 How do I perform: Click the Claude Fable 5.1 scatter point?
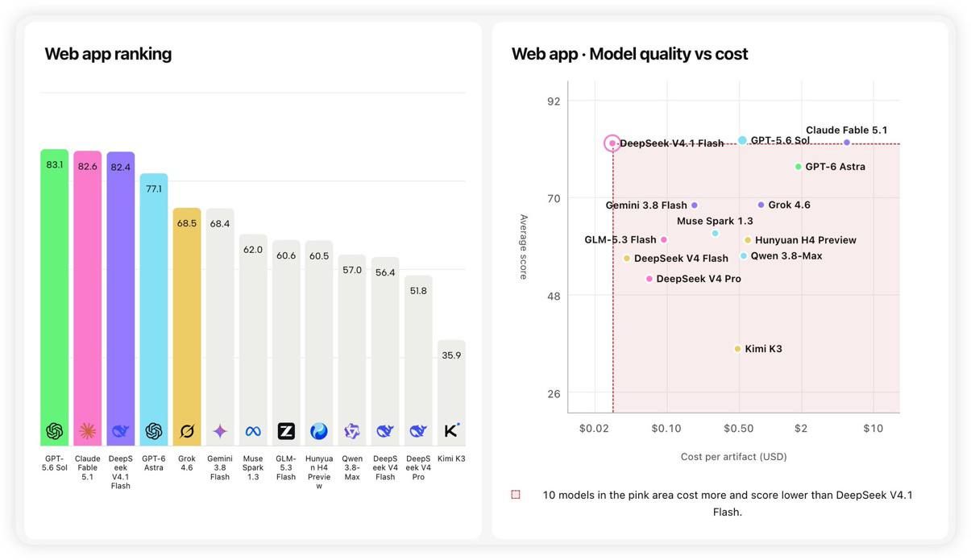click(847, 143)
